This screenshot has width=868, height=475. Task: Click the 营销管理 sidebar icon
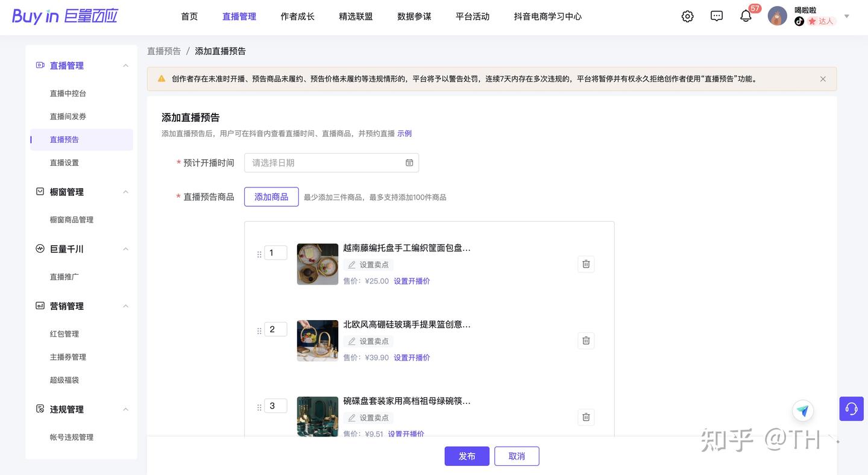tap(40, 306)
